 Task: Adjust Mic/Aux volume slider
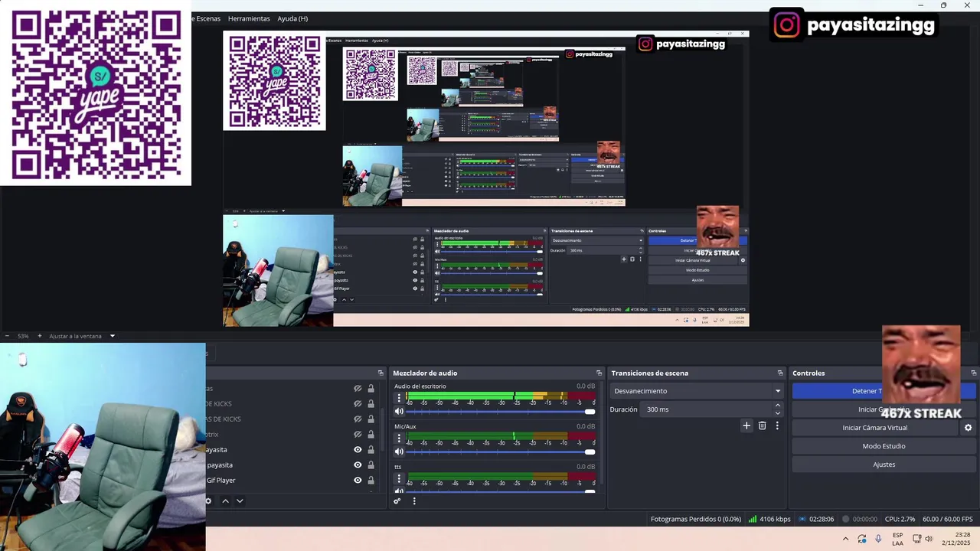[x=501, y=452]
